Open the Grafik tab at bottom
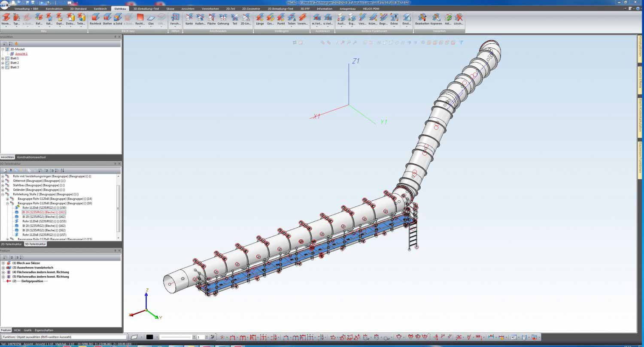 click(27, 330)
